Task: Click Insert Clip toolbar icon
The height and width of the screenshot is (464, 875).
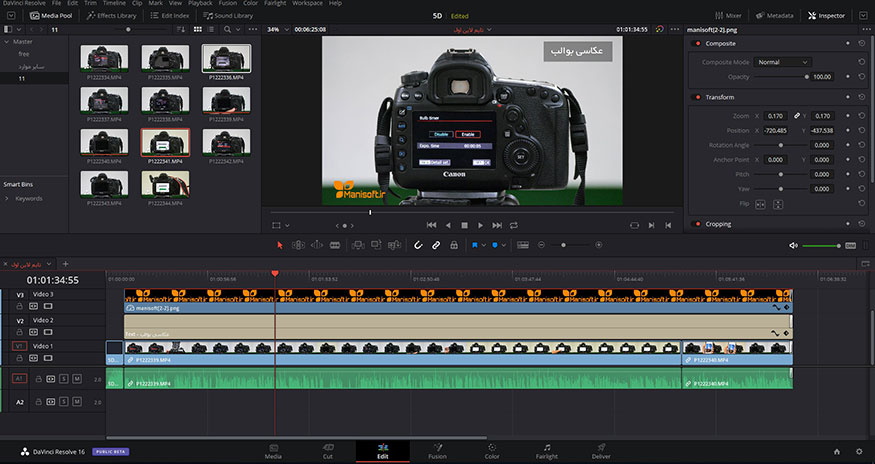Action: (358, 245)
